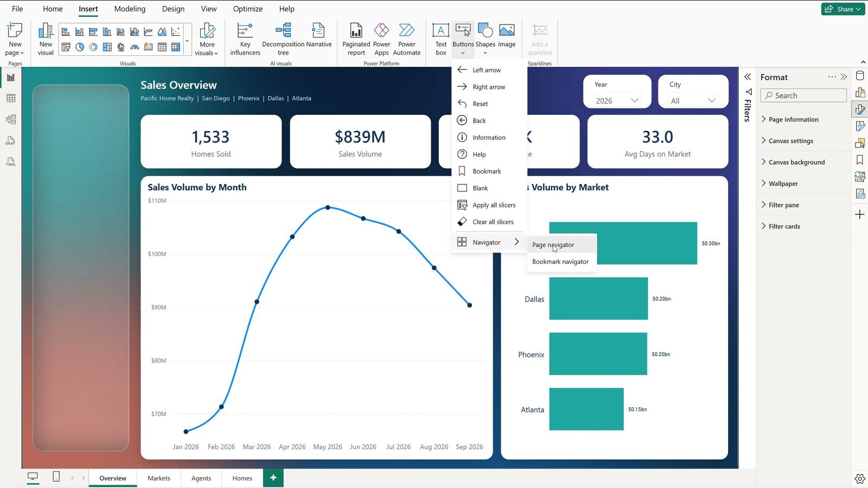
Task: Add a Power Apps visual
Action: pos(381,38)
